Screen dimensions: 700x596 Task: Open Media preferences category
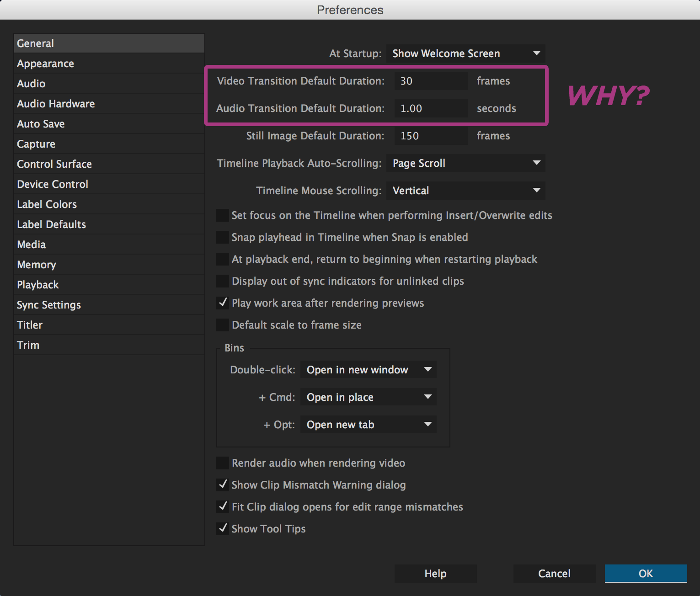click(109, 245)
